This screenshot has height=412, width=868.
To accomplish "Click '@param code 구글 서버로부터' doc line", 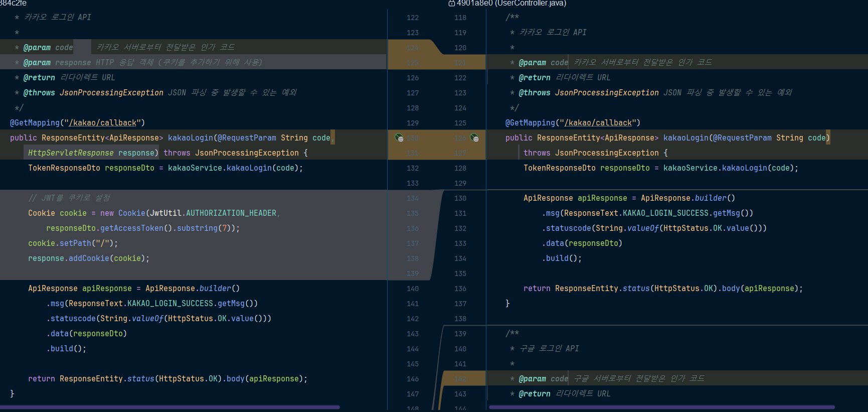I will point(607,379).
